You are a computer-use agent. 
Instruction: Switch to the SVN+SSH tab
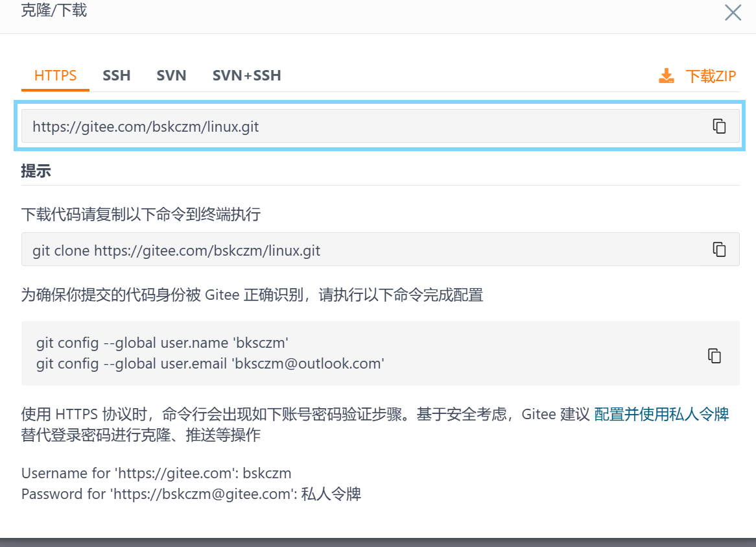click(x=247, y=76)
